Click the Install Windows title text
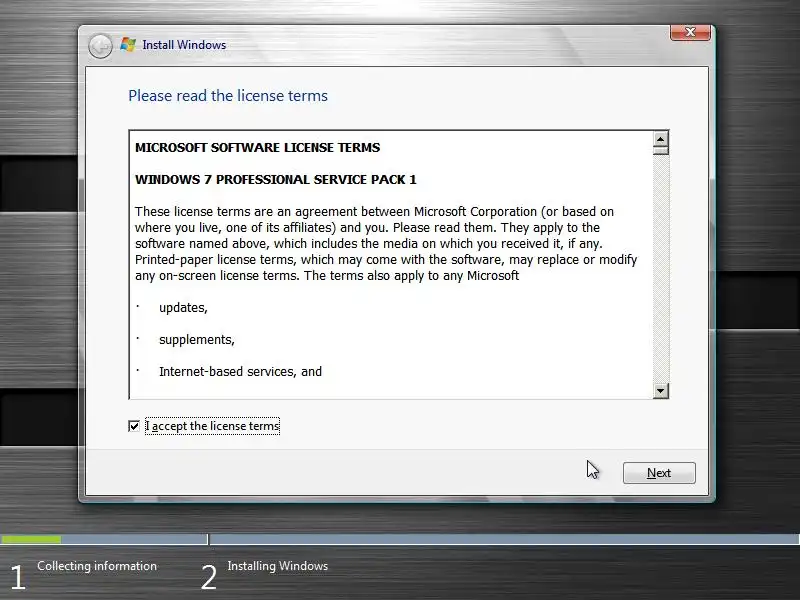 click(184, 45)
